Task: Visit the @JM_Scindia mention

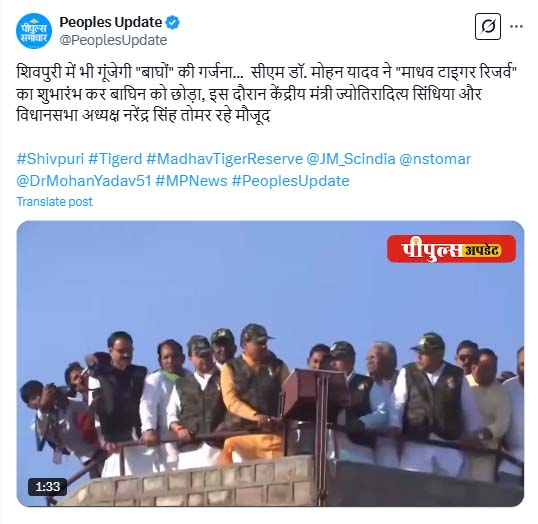Action: (351, 159)
